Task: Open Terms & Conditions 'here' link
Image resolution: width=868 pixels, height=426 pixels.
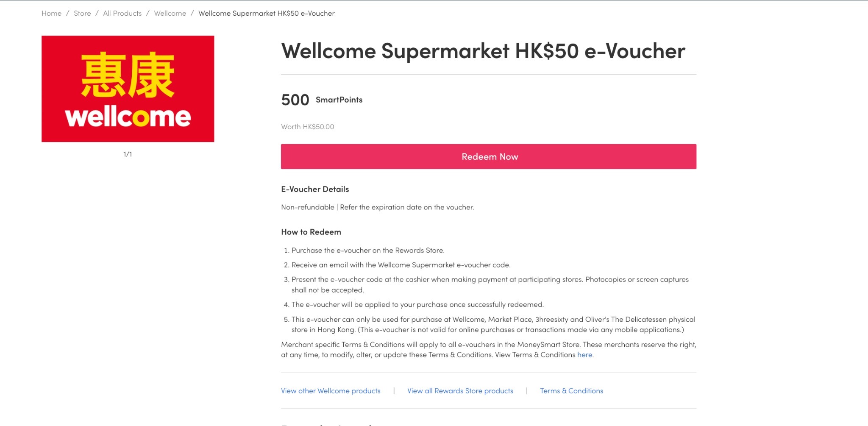Action: click(x=584, y=355)
